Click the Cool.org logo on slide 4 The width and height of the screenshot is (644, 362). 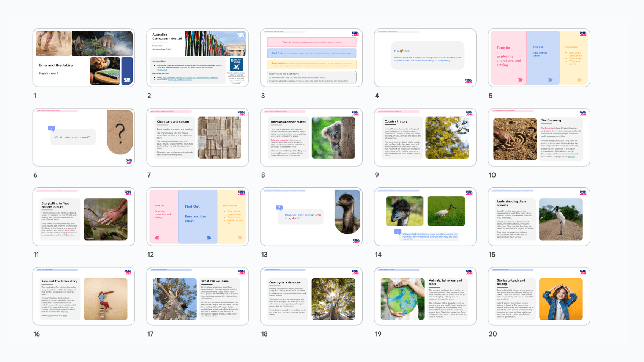468,81
